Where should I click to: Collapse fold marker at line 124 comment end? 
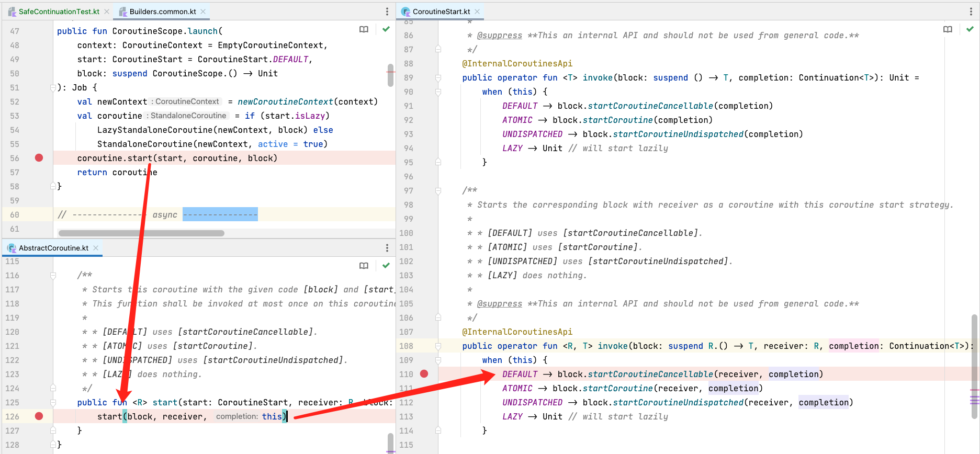point(53,388)
